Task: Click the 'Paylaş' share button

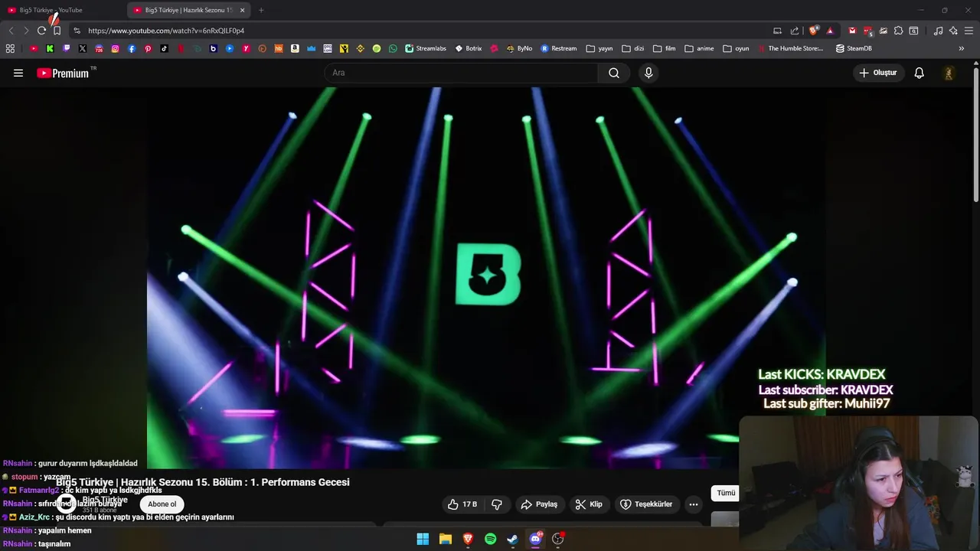Action: pyautogui.click(x=539, y=504)
